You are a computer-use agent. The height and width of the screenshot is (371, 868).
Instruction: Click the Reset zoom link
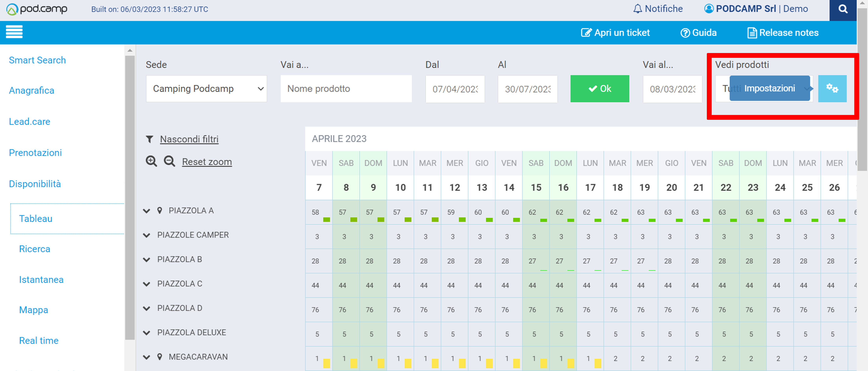coord(207,162)
